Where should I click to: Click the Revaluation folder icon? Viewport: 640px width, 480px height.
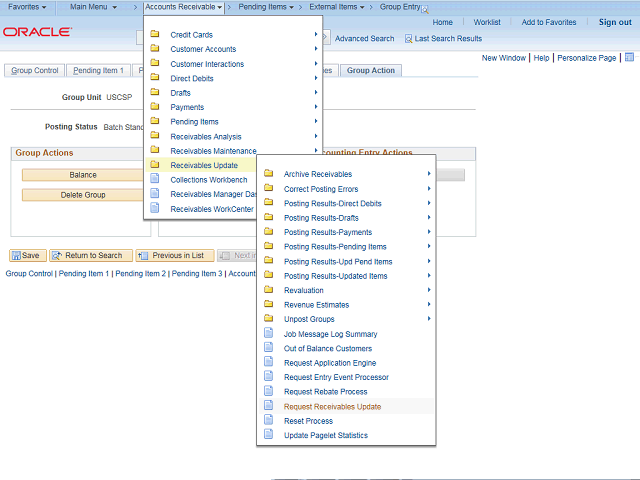pos(268,290)
